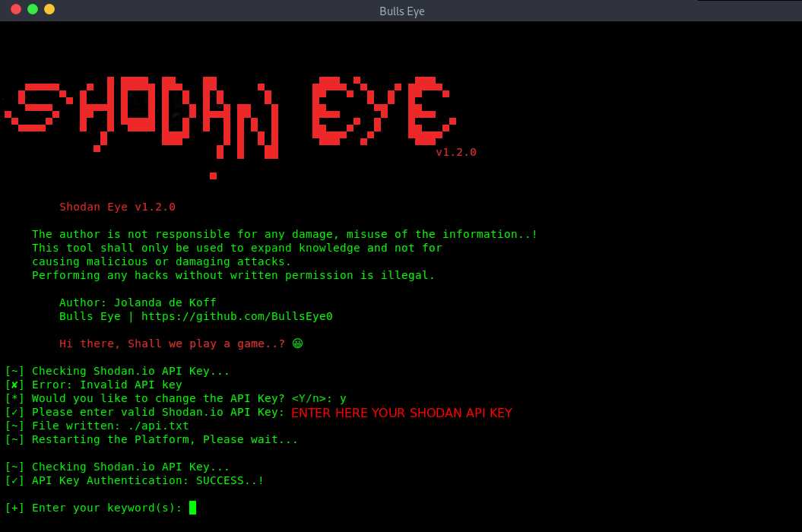Click 'causing malicious or damaging attacks.' line
This screenshot has height=532, width=802.
click(x=161, y=261)
